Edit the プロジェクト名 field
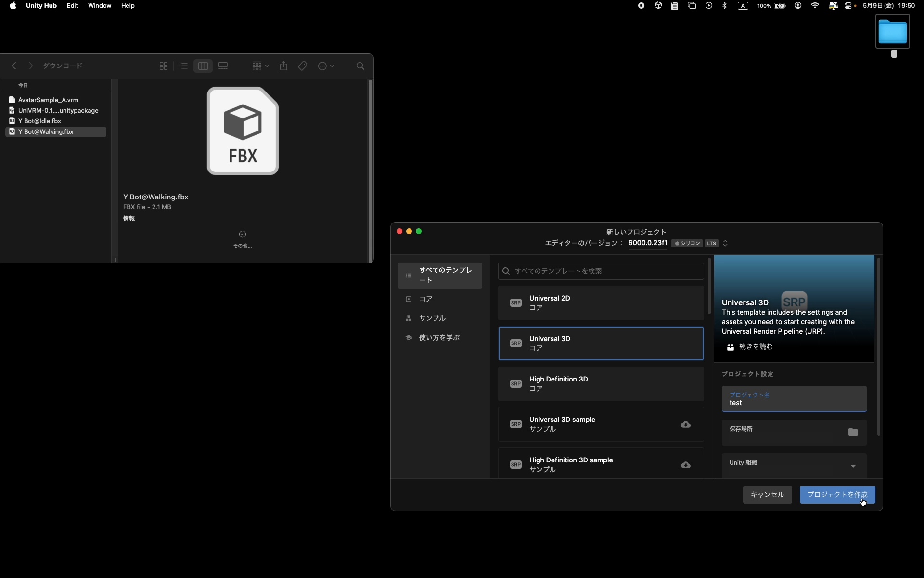This screenshot has height=578, width=924. [x=794, y=399]
